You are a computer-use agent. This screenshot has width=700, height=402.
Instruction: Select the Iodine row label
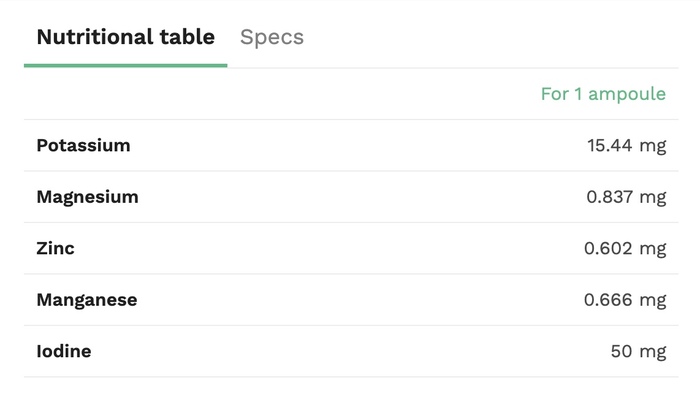pos(64,351)
